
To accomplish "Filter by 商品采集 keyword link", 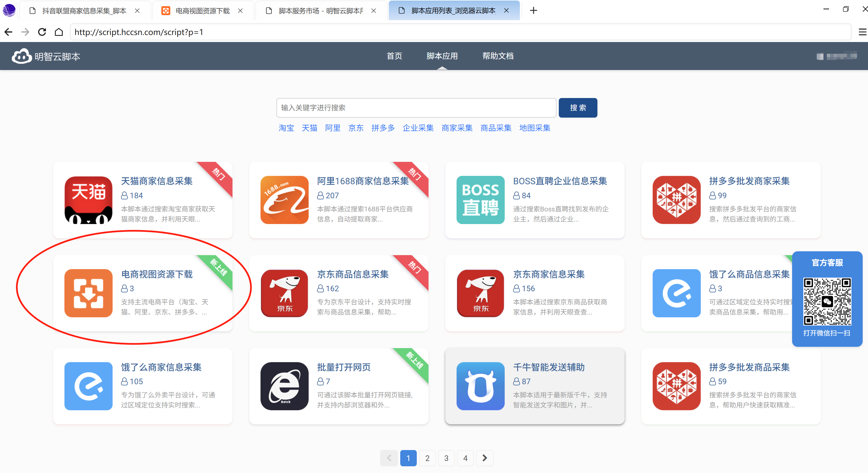I will [496, 128].
